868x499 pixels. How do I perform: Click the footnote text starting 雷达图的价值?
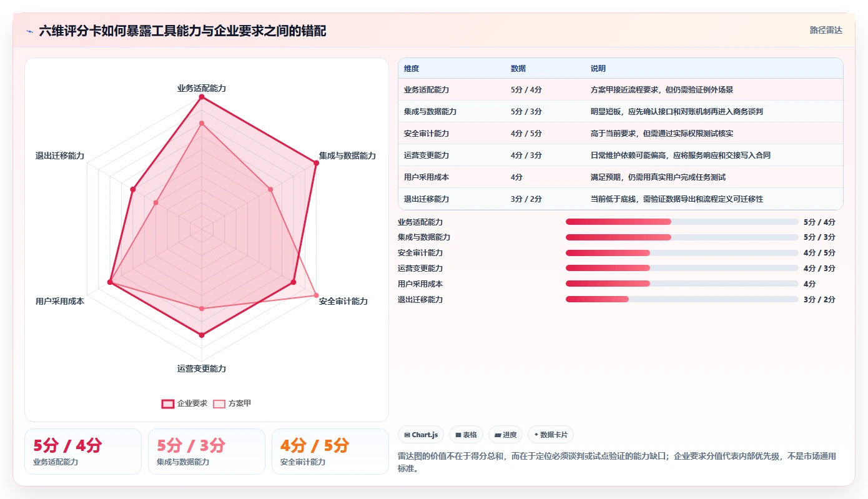pyautogui.click(x=617, y=462)
